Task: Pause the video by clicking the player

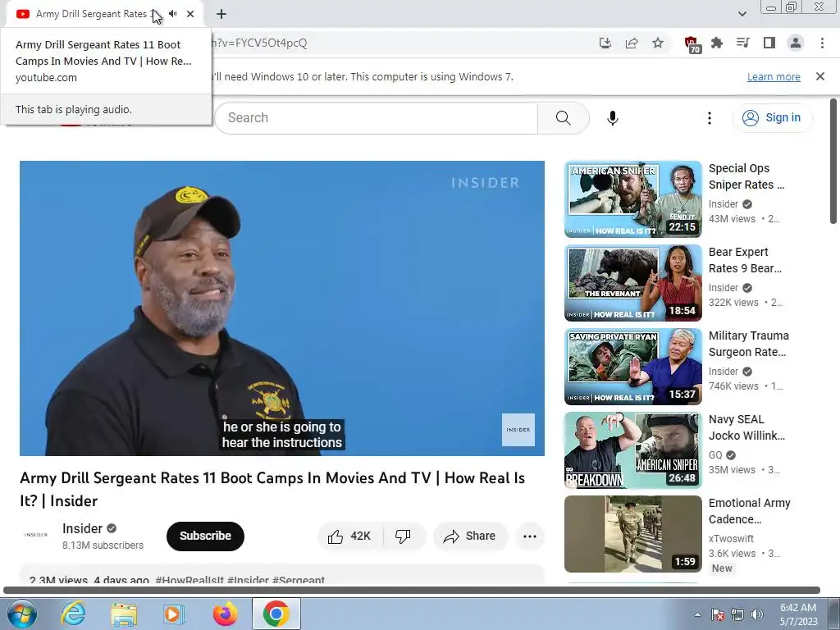Action: (x=282, y=308)
